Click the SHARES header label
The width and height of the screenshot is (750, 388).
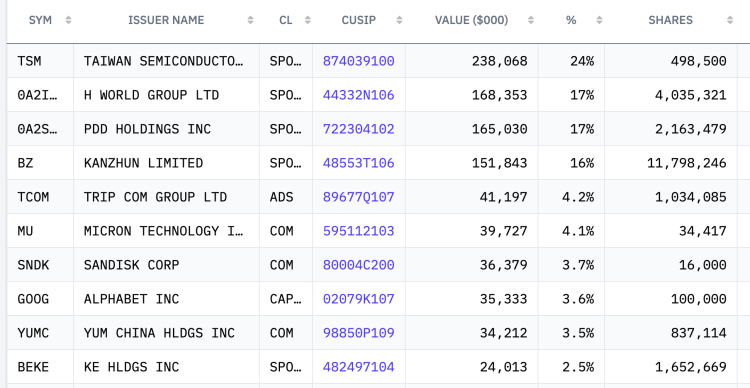pos(670,20)
